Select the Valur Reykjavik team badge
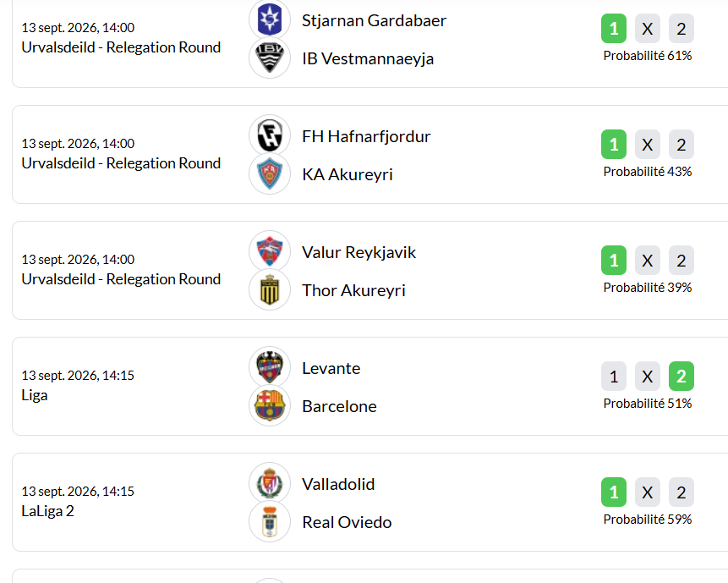The image size is (728, 583). click(x=269, y=251)
